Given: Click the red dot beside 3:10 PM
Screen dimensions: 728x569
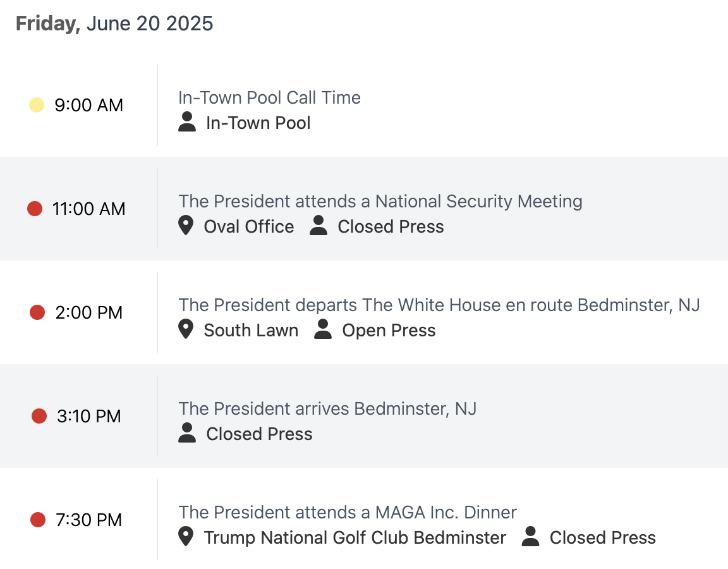Looking at the screenshot, I should pyautogui.click(x=39, y=416).
